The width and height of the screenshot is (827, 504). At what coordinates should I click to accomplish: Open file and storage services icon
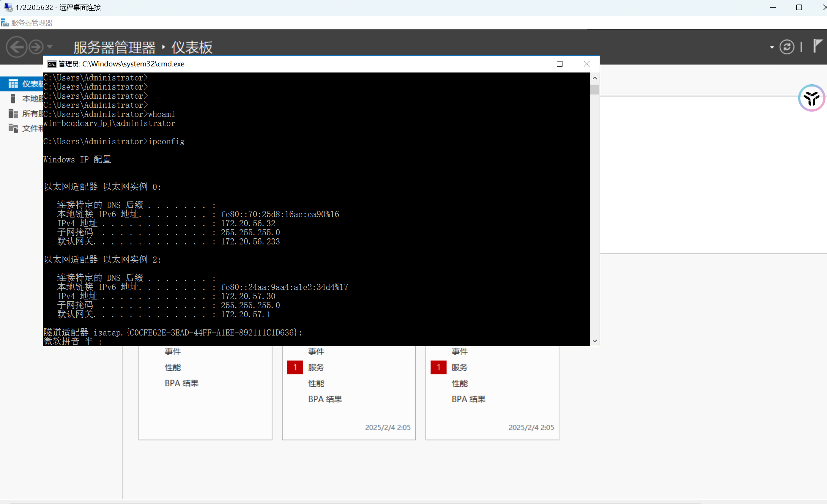[x=13, y=128]
